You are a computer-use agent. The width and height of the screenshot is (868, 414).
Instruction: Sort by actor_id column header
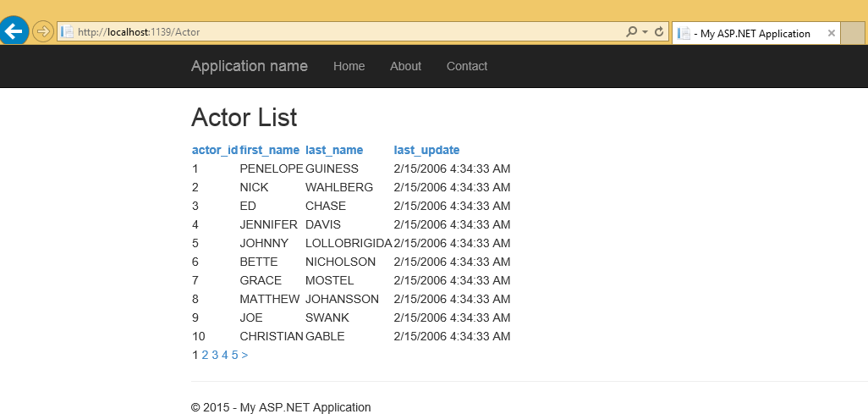pyautogui.click(x=215, y=150)
